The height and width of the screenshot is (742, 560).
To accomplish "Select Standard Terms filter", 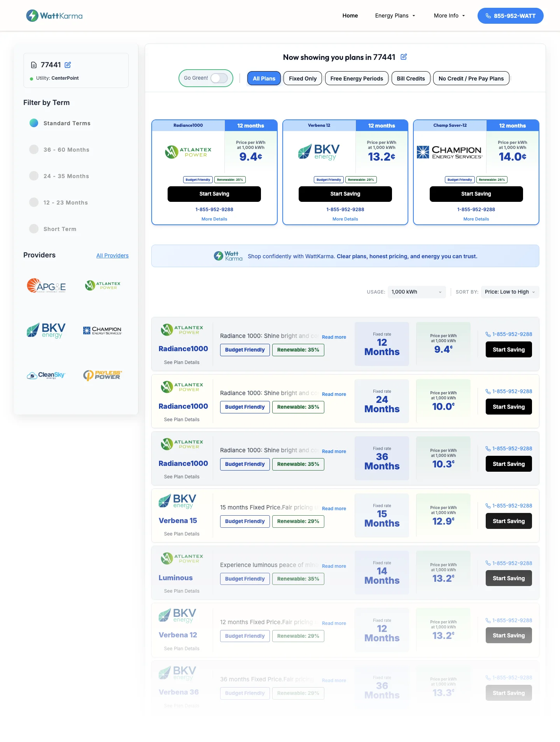I will tap(60, 123).
